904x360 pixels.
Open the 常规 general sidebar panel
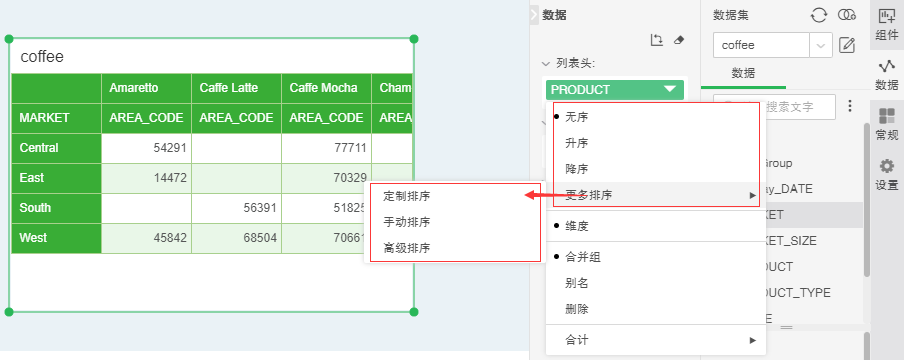tap(887, 125)
